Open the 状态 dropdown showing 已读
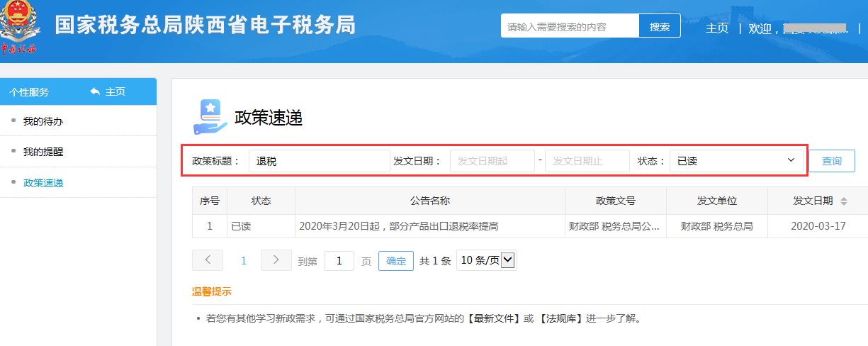Image resolution: width=868 pixels, height=346 pixels. pos(736,161)
